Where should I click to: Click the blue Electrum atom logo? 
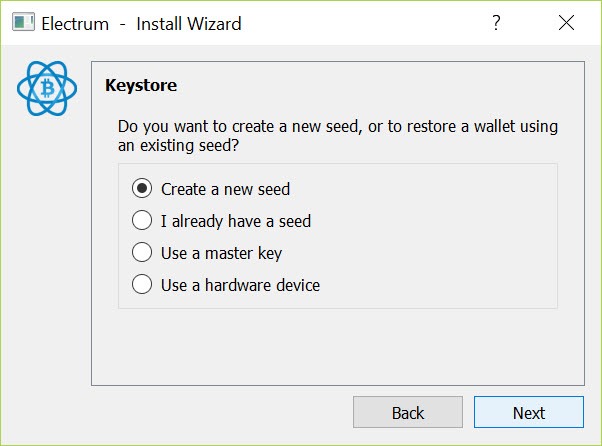point(47,88)
